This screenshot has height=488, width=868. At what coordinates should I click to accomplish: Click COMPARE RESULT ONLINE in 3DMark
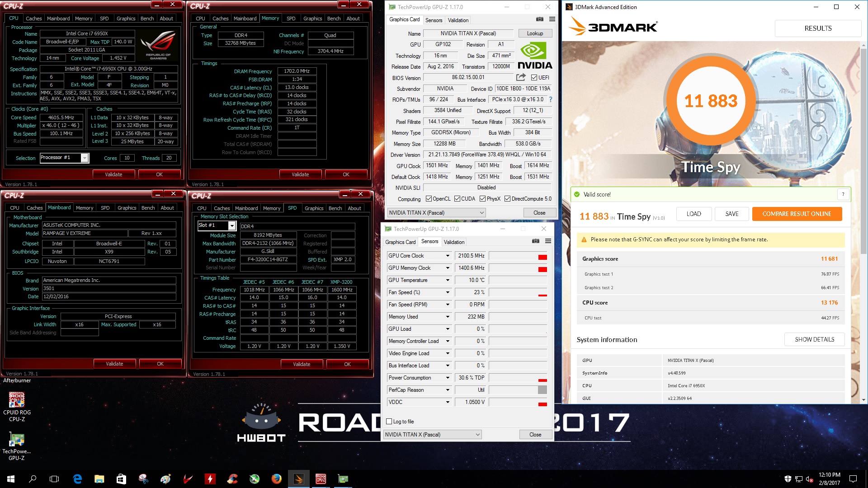pos(797,214)
